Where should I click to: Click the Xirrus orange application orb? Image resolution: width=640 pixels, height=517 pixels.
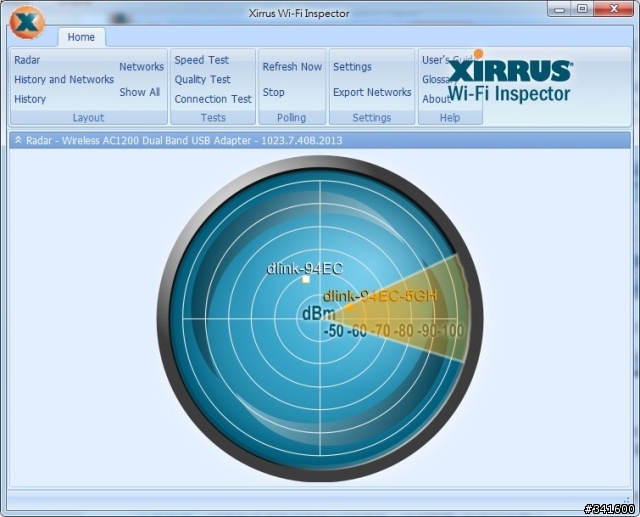click(x=27, y=22)
